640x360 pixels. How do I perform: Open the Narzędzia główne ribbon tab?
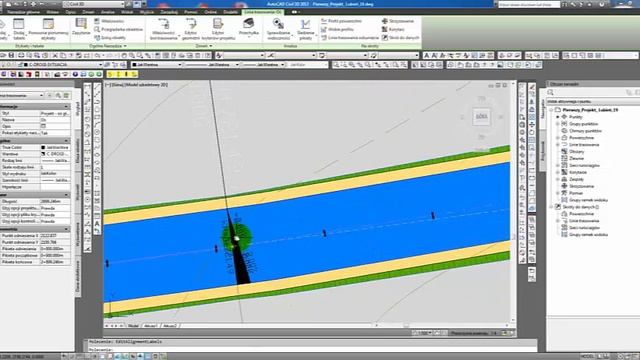(x=23, y=12)
